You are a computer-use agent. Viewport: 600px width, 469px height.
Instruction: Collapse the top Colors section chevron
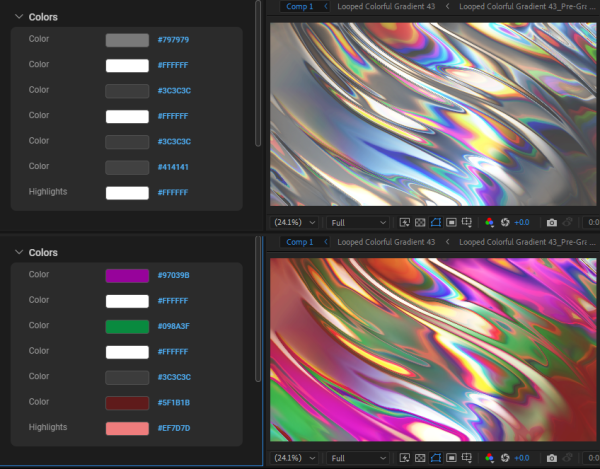pyautogui.click(x=18, y=17)
